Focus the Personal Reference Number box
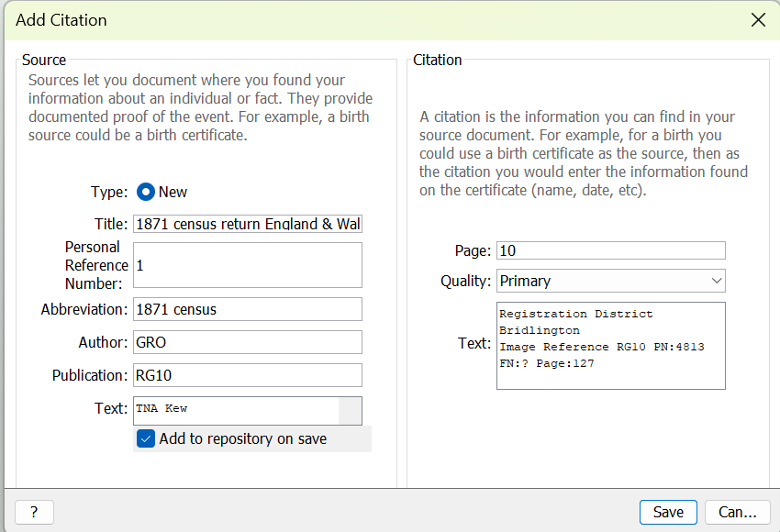Screen dimensions: 780x532 [247, 265]
